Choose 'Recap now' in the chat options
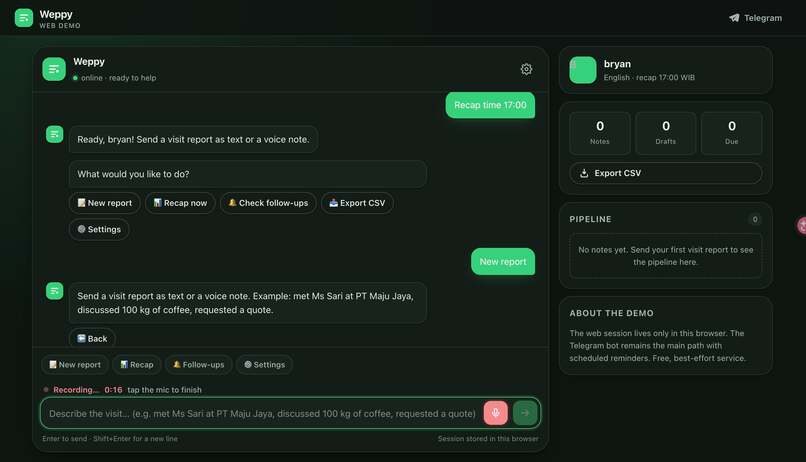The width and height of the screenshot is (806, 462). 180,203
